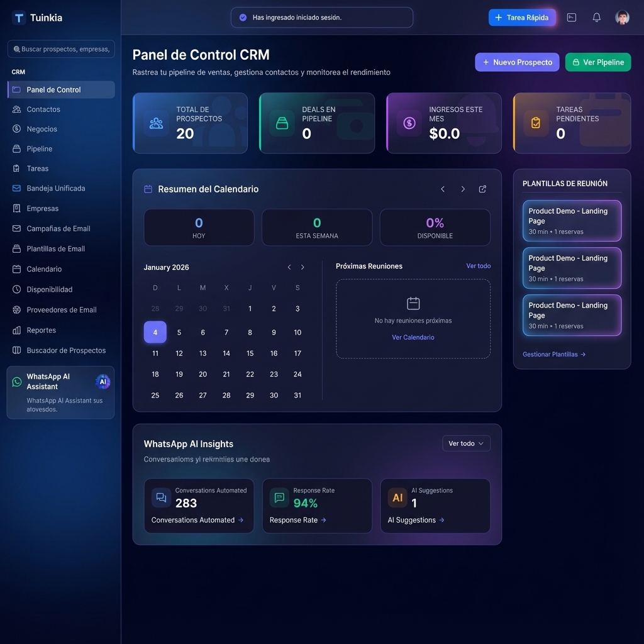Screen dimensions: 644x644
Task: Open calendar in new window via external link icon
Action: pos(482,189)
